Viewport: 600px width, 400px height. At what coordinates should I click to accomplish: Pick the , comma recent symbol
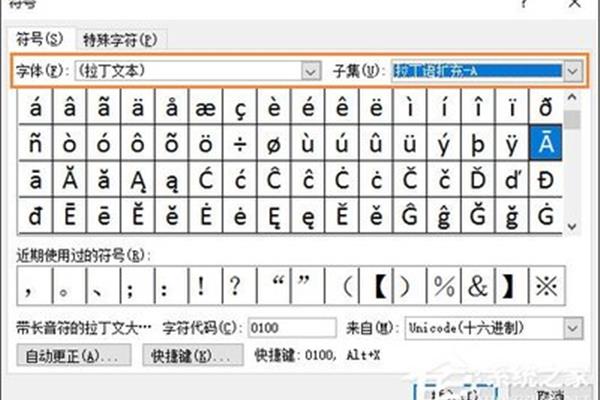35,286
